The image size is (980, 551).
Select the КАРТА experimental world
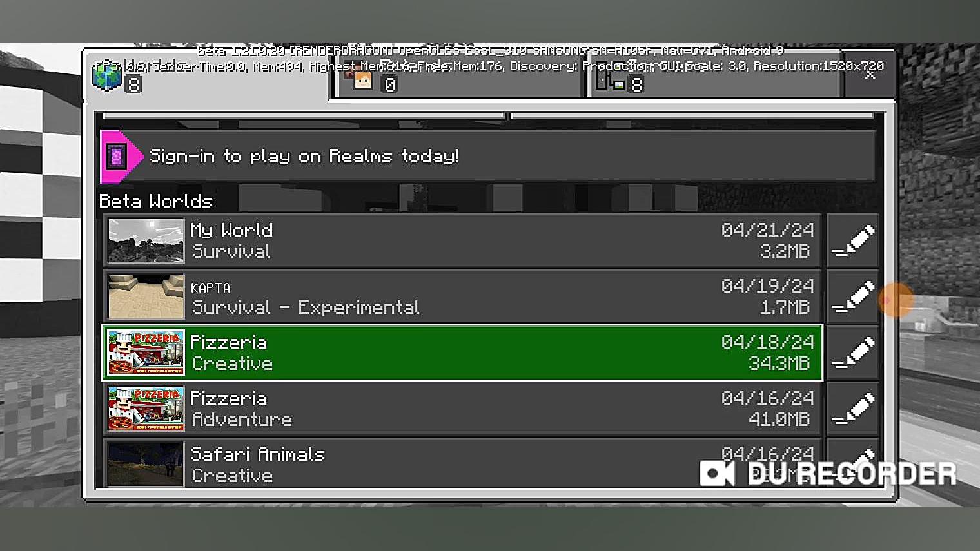click(462, 297)
